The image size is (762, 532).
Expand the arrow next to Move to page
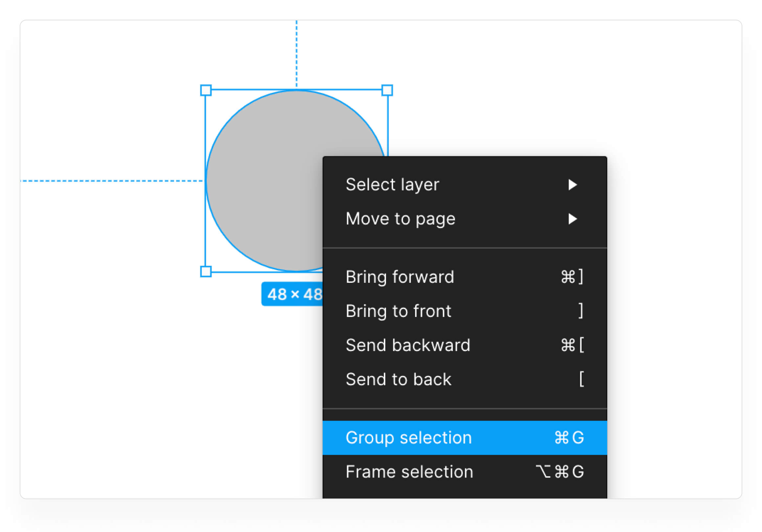[x=572, y=219]
